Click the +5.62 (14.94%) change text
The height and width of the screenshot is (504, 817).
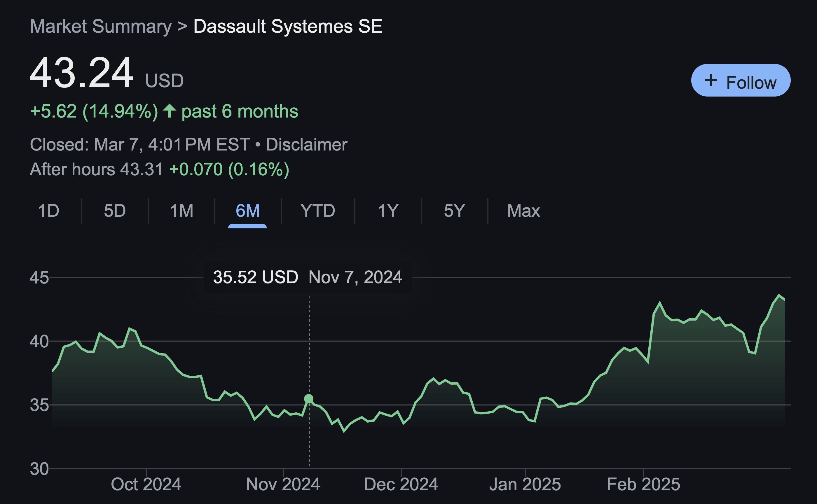click(x=94, y=111)
